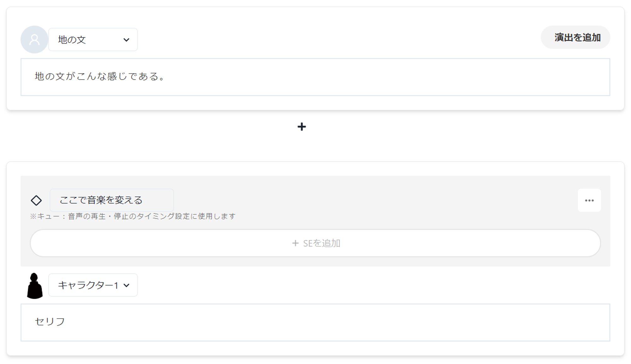Click the 地の文 label text in selector
This screenshot has width=631, height=364.
pos(72,40)
